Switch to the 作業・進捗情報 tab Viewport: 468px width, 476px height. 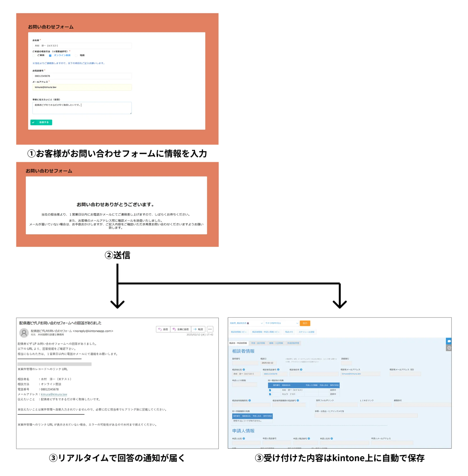258,343
